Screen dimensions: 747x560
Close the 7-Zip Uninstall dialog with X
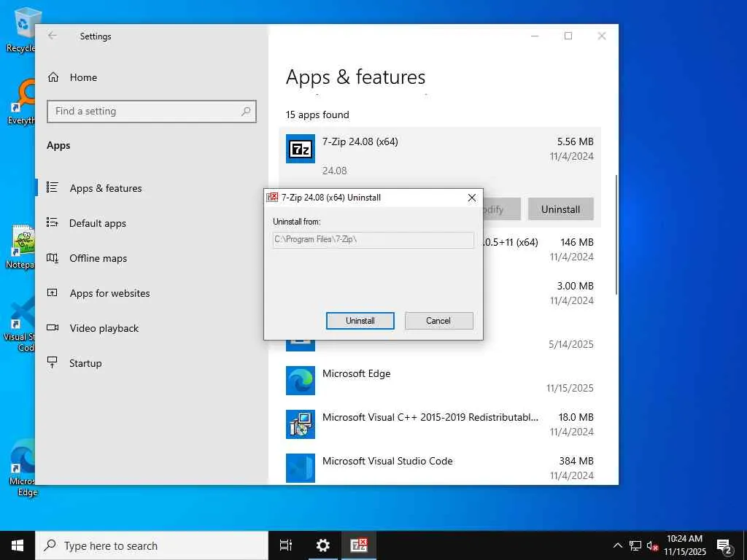coord(472,198)
